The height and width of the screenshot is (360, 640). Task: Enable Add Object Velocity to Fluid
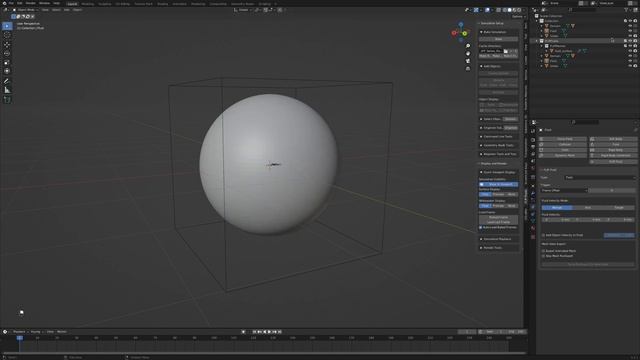(x=543, y=235)
